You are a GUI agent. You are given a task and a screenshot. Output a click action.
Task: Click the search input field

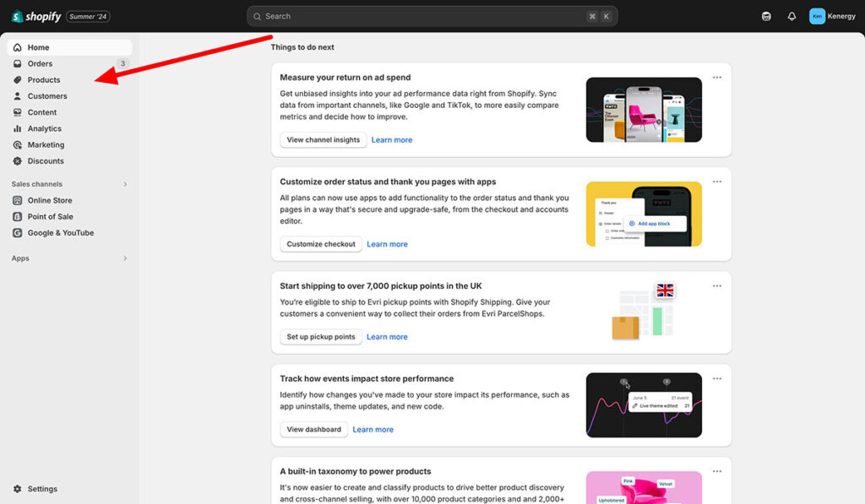click(x=422, y=16)
